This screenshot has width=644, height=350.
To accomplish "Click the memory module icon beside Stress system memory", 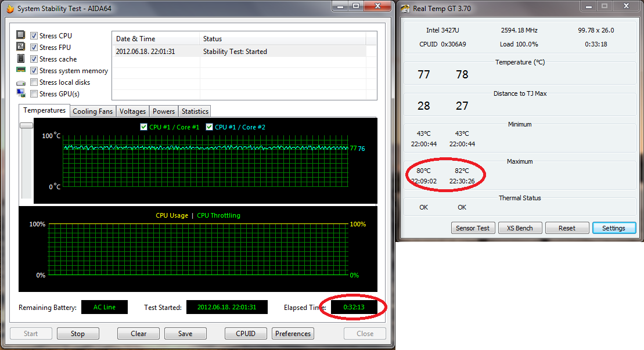I will tap(21, 70).
